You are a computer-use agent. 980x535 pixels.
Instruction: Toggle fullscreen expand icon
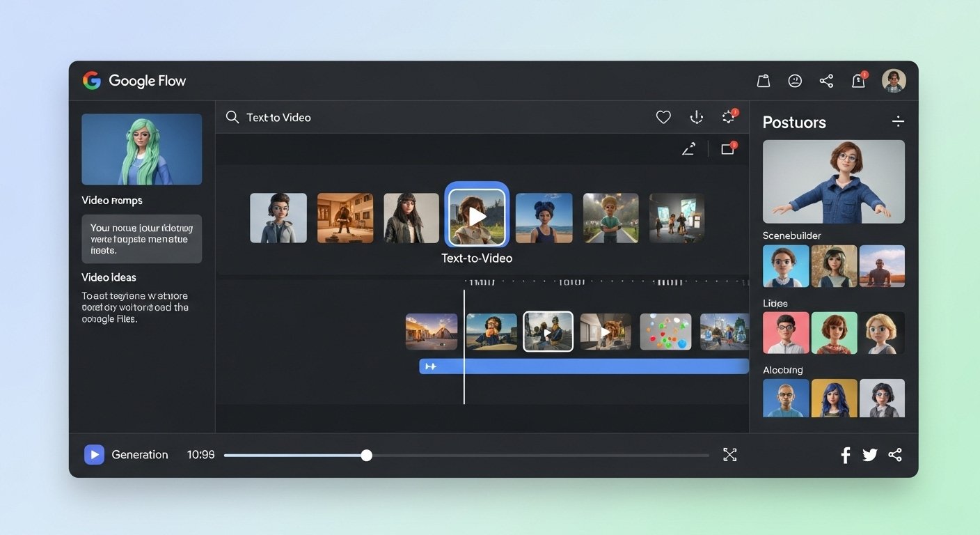pyautogui.click(x=729, y=455)
